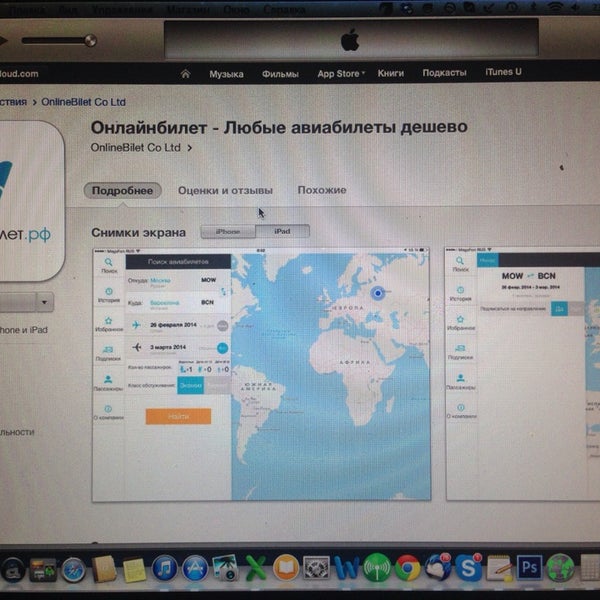Launch Photoshop from the dock

[530, 567]
